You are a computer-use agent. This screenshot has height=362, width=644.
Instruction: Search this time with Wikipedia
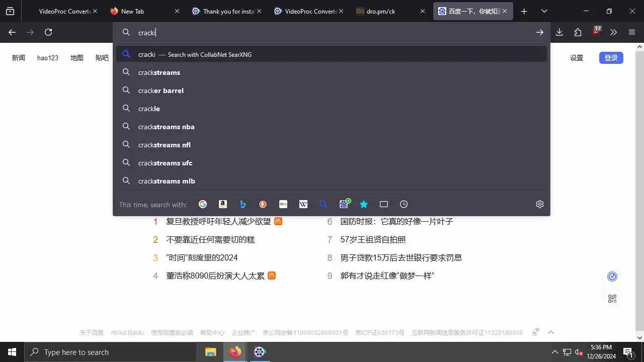(x=303, y=204)
